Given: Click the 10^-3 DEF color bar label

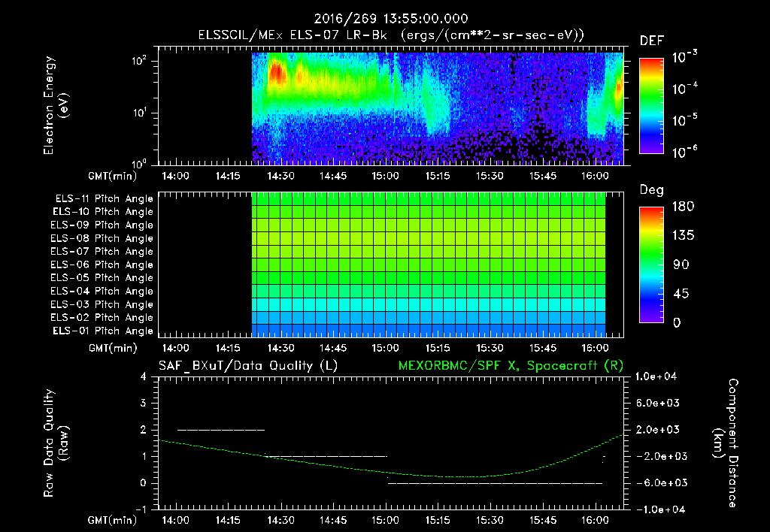Looking at the screenshot, I should (x=684, y=57).
